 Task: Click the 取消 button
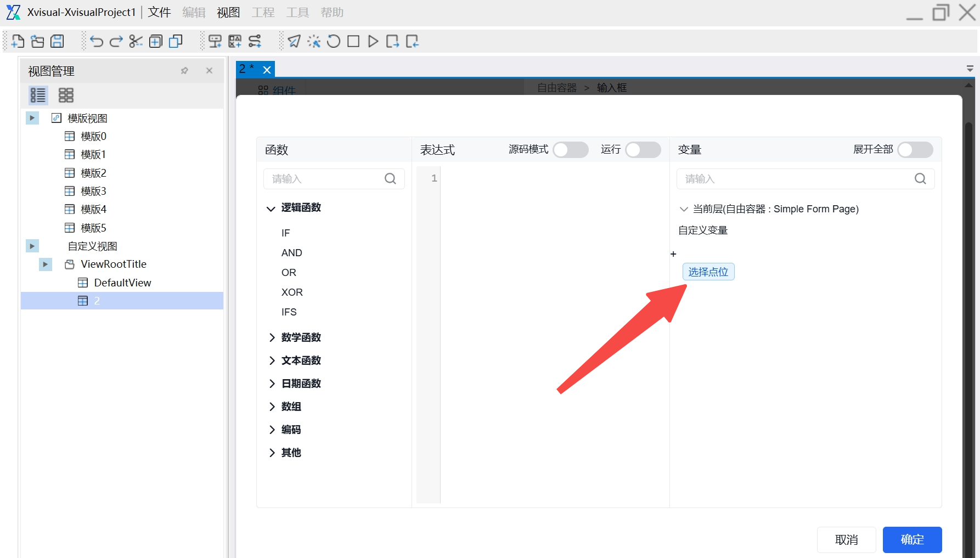click(x=847, y=540)
